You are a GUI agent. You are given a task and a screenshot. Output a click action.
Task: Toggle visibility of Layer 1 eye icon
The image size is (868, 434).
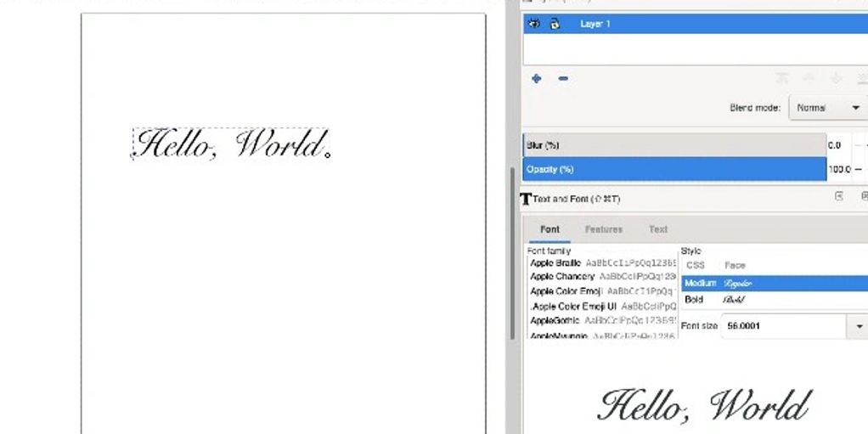[534, 24]
